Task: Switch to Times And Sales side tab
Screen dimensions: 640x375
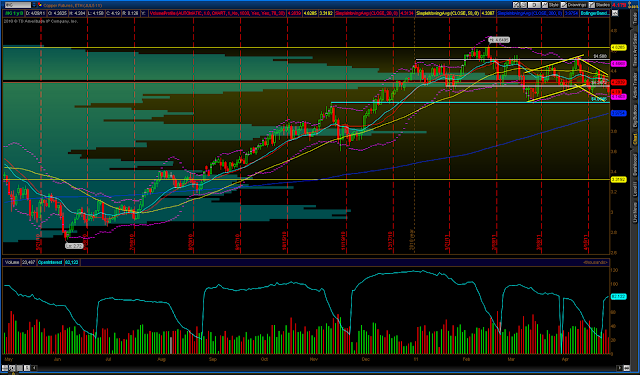Action: (x=636, y=50)
